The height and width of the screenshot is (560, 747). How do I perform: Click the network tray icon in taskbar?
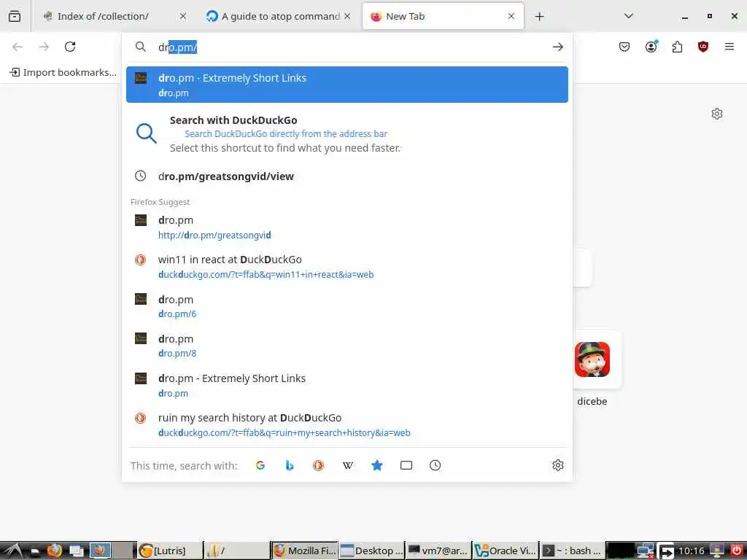pos(646,551)
